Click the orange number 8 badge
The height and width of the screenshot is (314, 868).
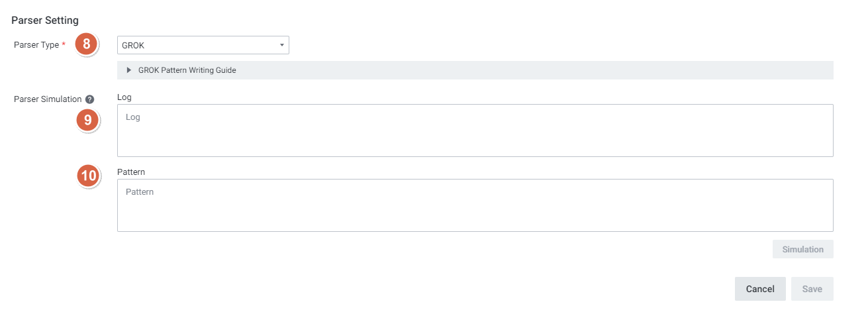(x=86, y=45)
